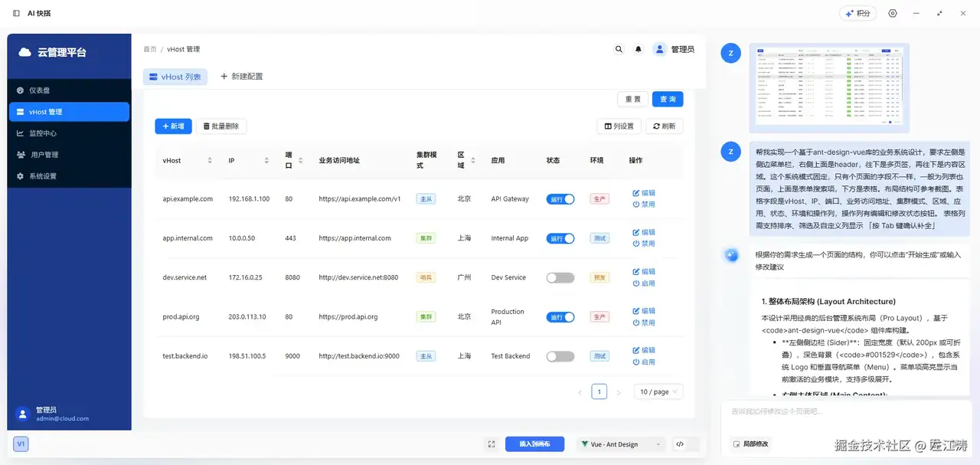Click the blue 查询 button
The width and height of the screenshot is (980, 465).
[x=668, y=99]
